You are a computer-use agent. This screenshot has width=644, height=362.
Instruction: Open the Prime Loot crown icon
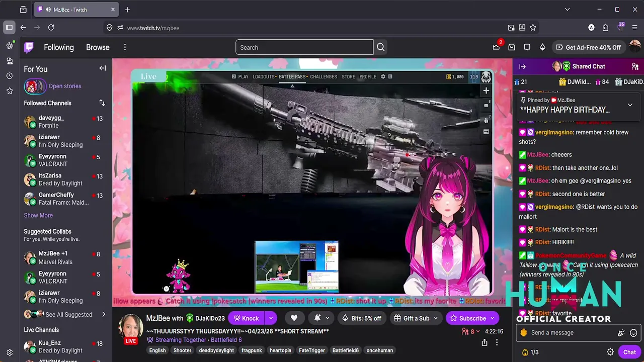tap(496, 47)
